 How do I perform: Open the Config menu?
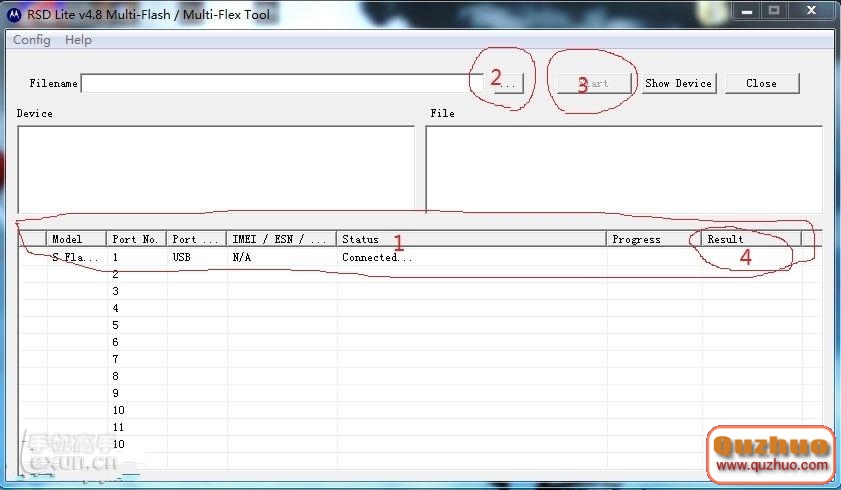[32, 40]
